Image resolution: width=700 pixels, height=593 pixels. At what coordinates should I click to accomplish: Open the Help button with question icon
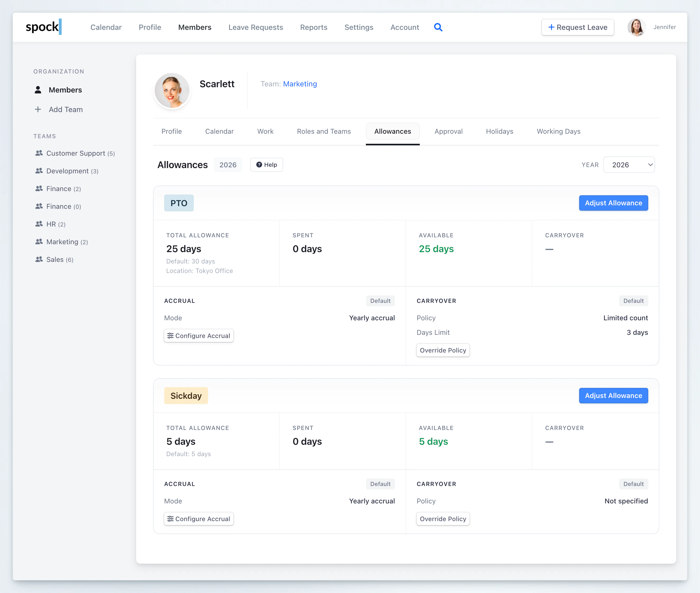pyautogui.click(x=267, y=165)
